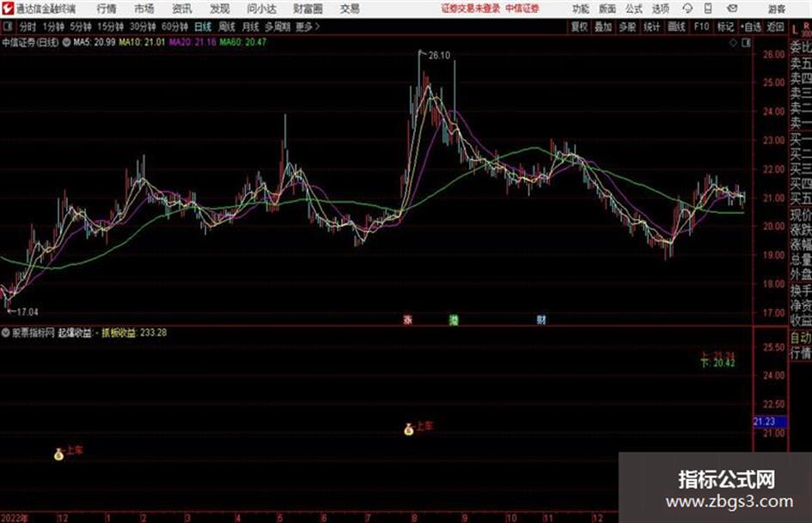Toggle 自选 to add stock to watchlist
Screen dimensions: 812x523
751,27
